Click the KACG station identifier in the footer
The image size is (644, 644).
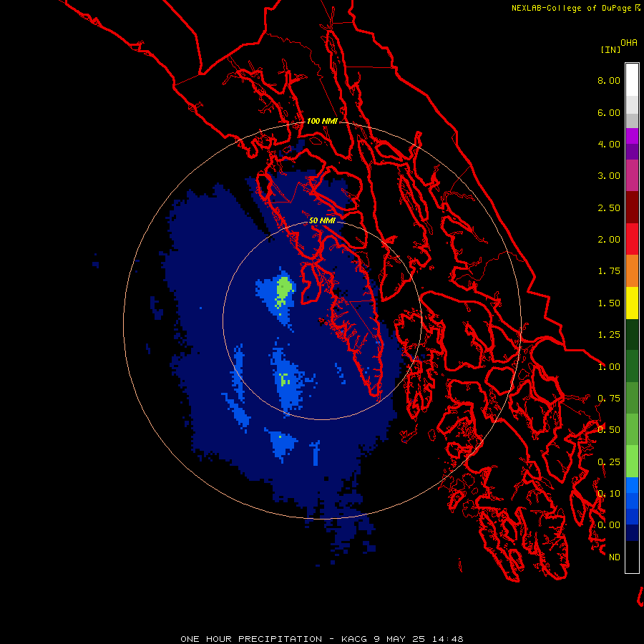(355, 639)
